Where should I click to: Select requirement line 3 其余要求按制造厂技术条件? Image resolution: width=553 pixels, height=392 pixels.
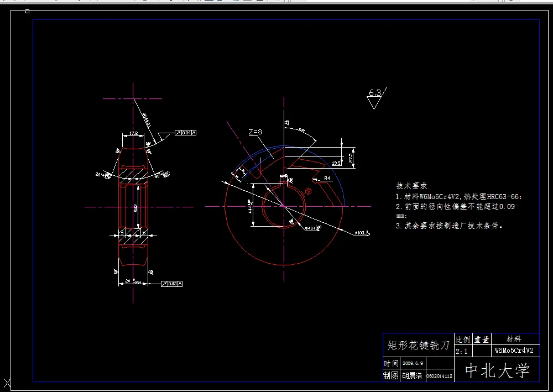pyautogui.click(x=449, y=226)
